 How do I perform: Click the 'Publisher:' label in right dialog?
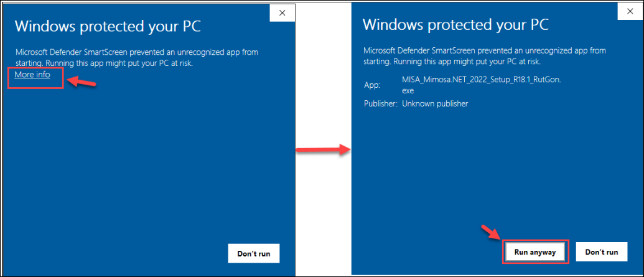381,104
